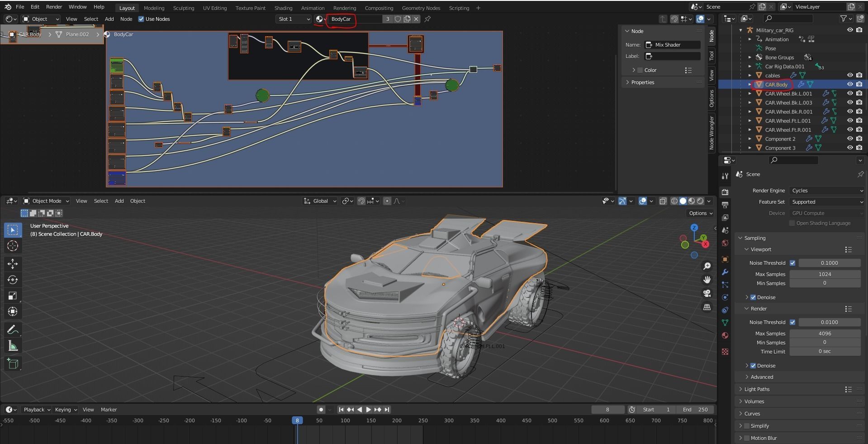
Task: Toggle Use Nodes checkbox
Action: pyautogui.click(x=141, y=19)
